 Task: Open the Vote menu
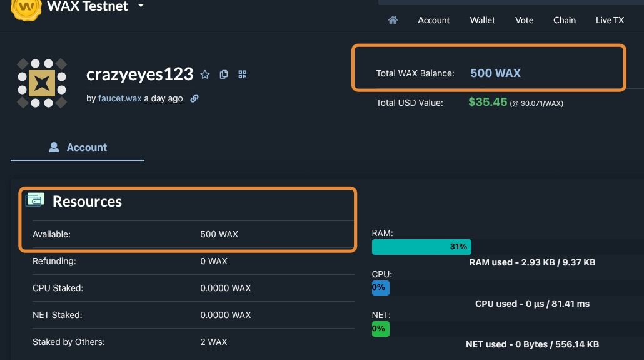(524, 20)
